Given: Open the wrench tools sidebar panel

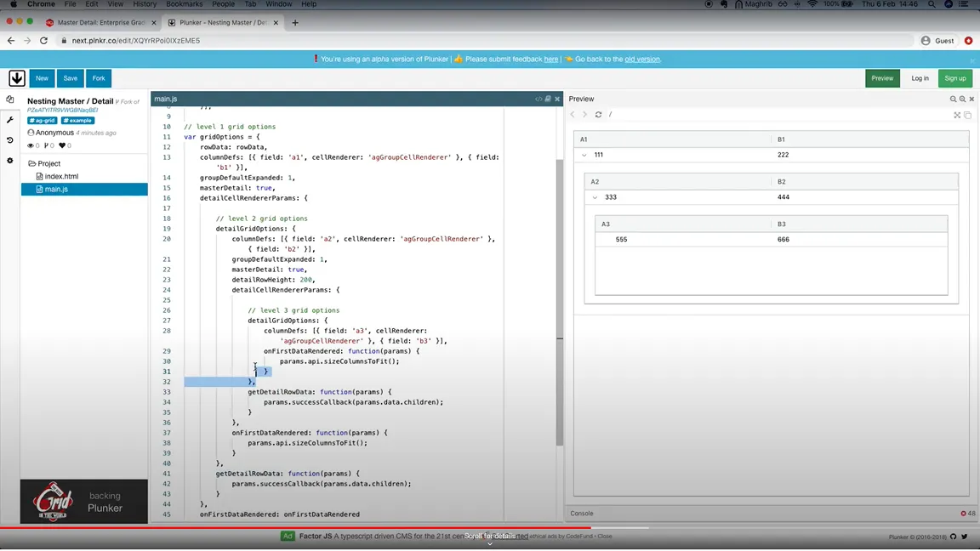Looking at the screenshot, I should coord(10,120).
